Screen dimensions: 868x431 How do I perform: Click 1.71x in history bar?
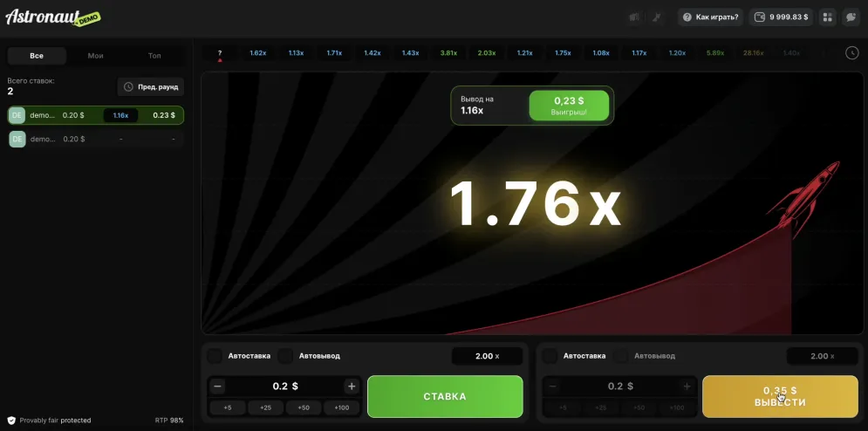coord(334,53)
